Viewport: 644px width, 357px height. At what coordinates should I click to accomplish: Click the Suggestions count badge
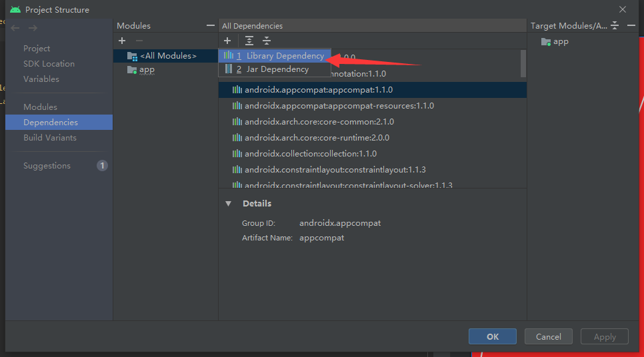click(x=102, y=165)
